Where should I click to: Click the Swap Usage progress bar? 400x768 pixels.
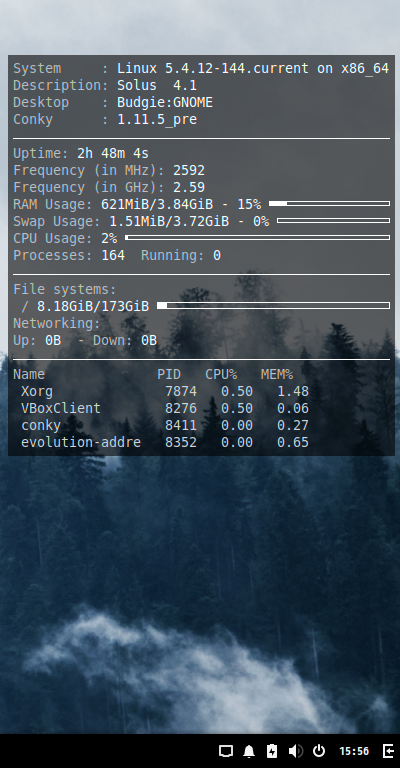point(333,220)
